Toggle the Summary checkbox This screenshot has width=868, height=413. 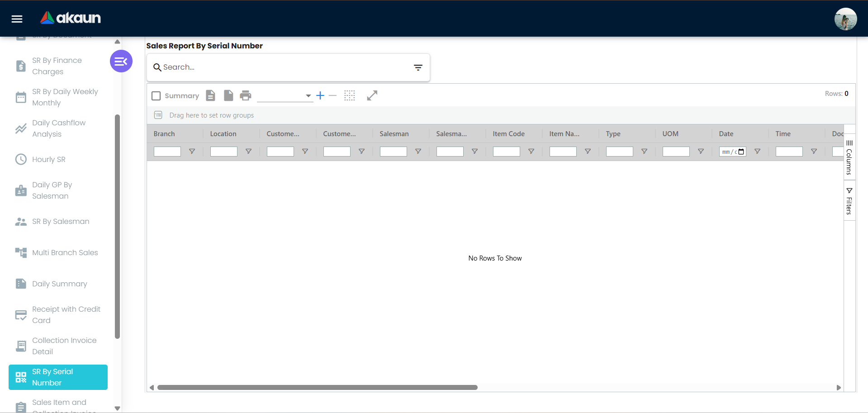click(156, 96)
